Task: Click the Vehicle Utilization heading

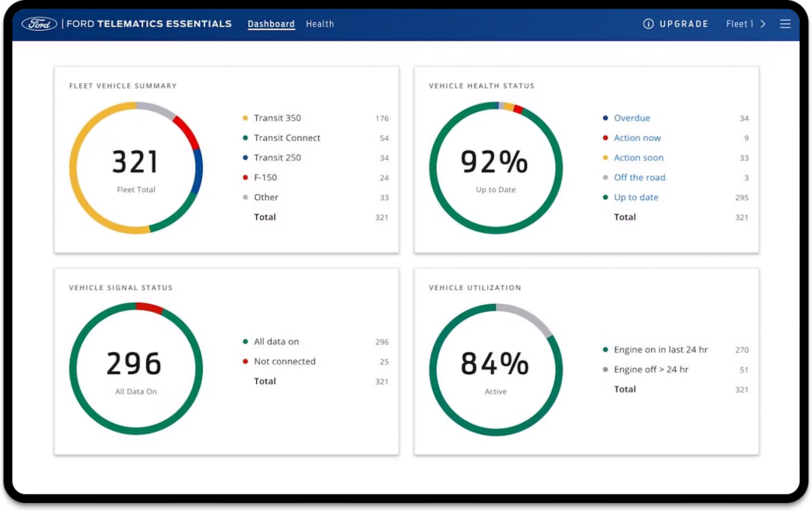Action: 475,287
